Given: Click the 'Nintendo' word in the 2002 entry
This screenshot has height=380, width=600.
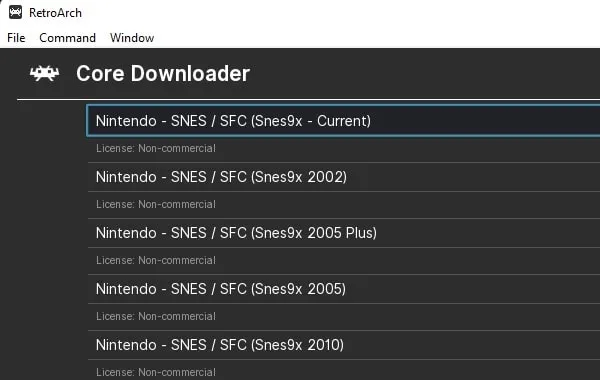Looking at the screenshot, I should pos(126,177).
